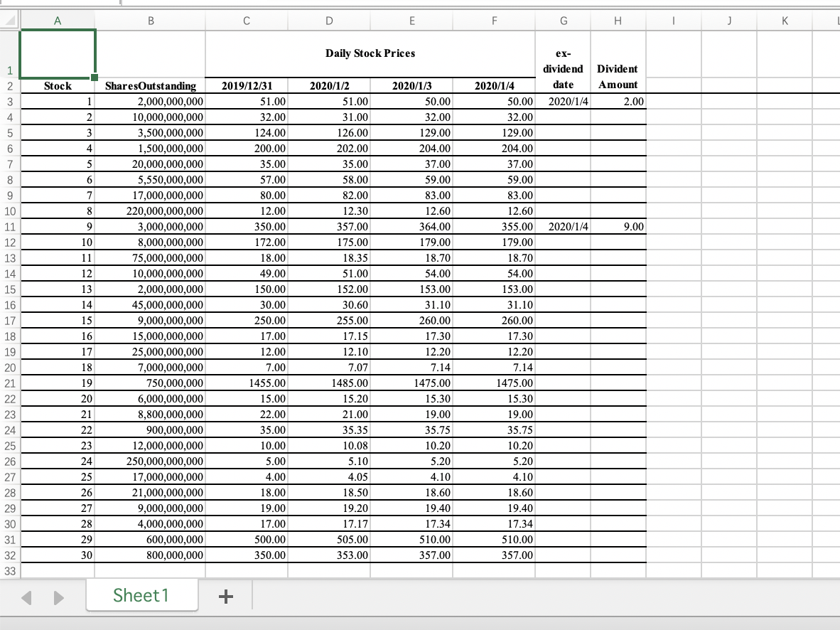Screen dimensions: 840x630
Task: Click the Stock column header cell
Action: 57,86
